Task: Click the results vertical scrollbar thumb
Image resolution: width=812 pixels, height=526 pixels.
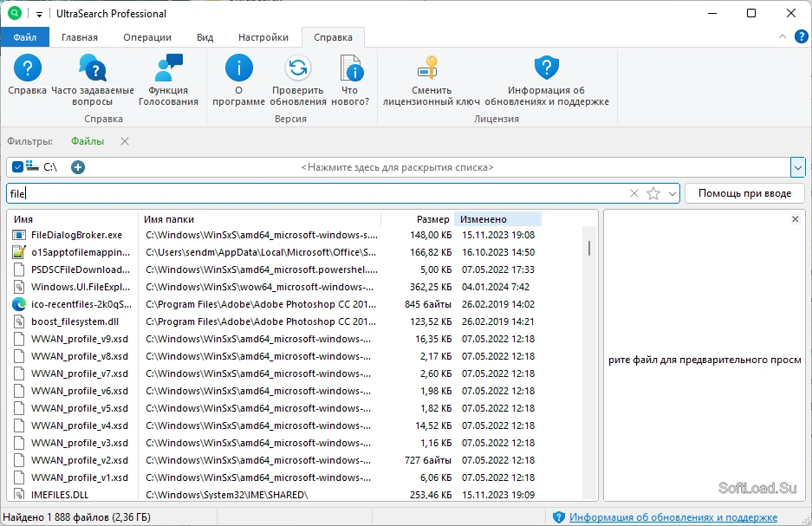Action: (588, 248)
